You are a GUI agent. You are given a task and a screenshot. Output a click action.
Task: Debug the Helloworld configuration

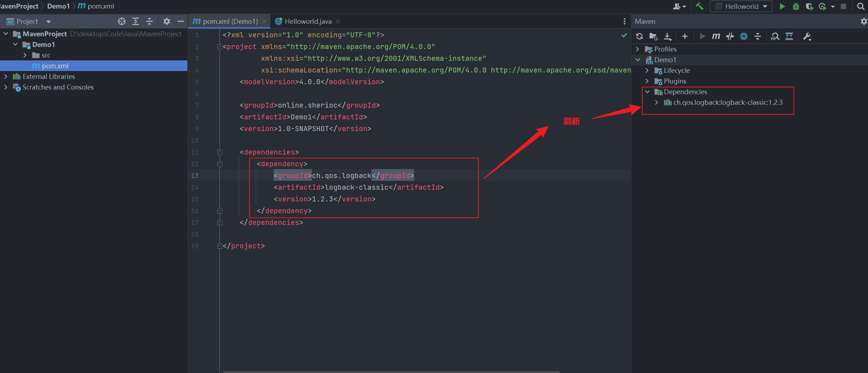click(796, 6)
